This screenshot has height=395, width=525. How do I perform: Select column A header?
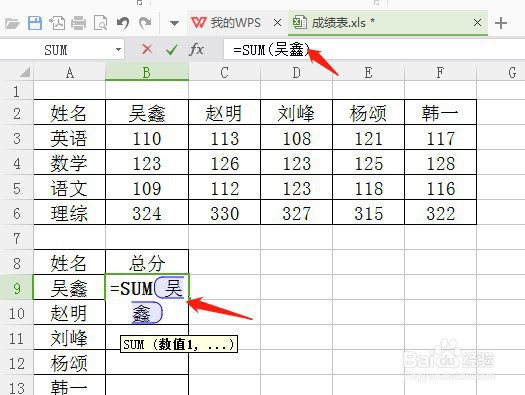tap(70, 72)
